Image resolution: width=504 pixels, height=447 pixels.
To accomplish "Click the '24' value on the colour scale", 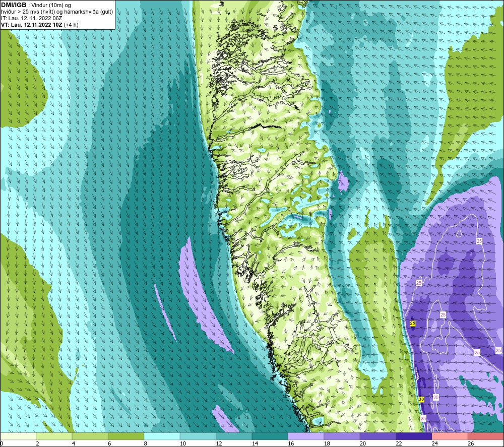I will [x=435, y=443].
